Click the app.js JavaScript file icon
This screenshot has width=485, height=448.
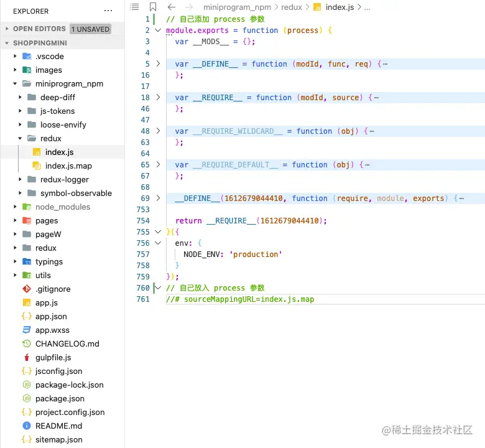pos(27,302)
